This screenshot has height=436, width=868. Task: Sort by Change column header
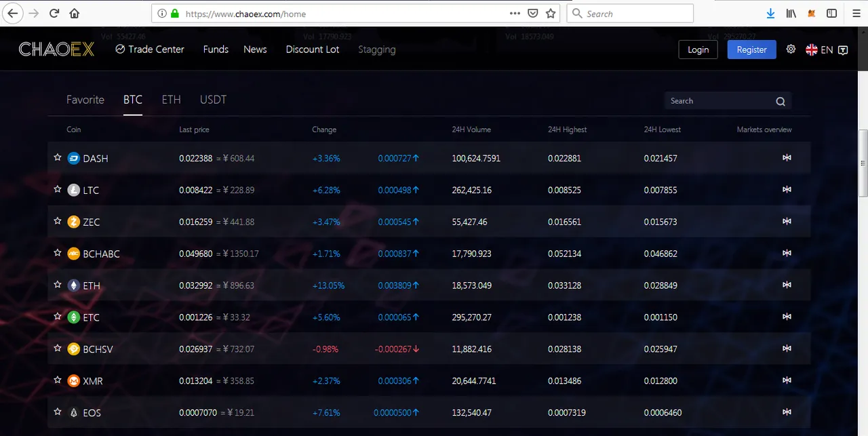point(324,130)
